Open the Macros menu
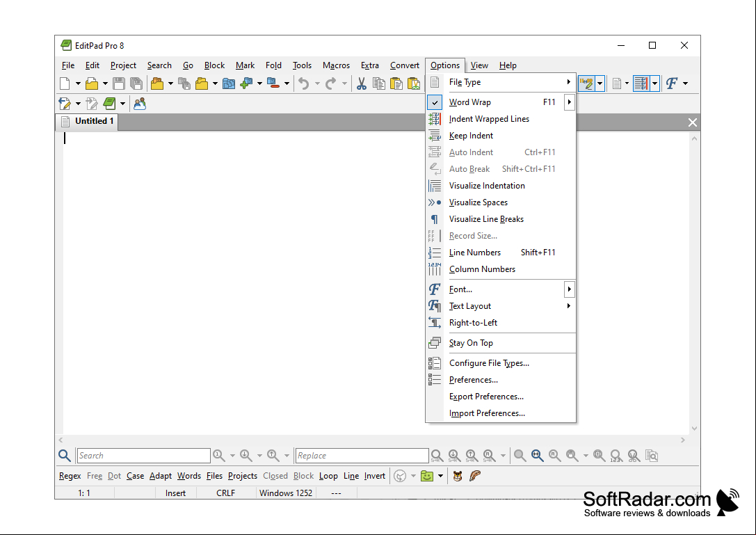 336,65
